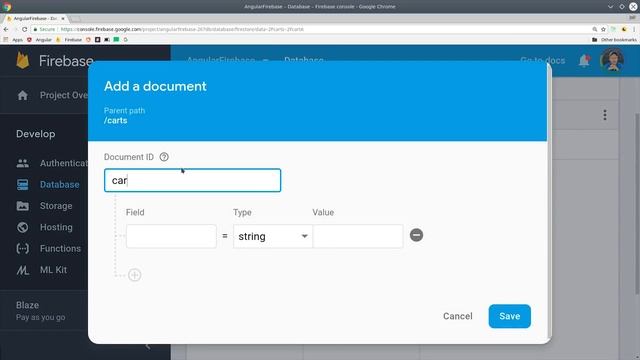Screen dimensions: 640x360
Task: Click Document ID help question-mark icon
Action: (164, 157)
